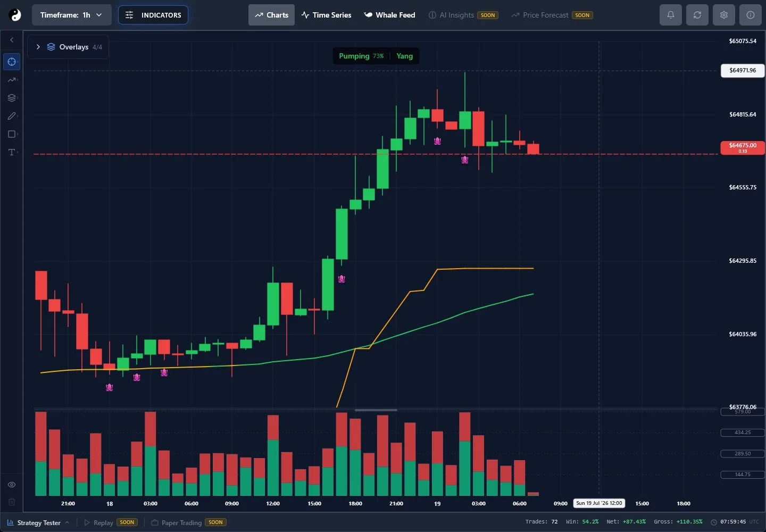Select the AI Insights tab
Screen dimensions: 766x532
click(x=463, y=15)
